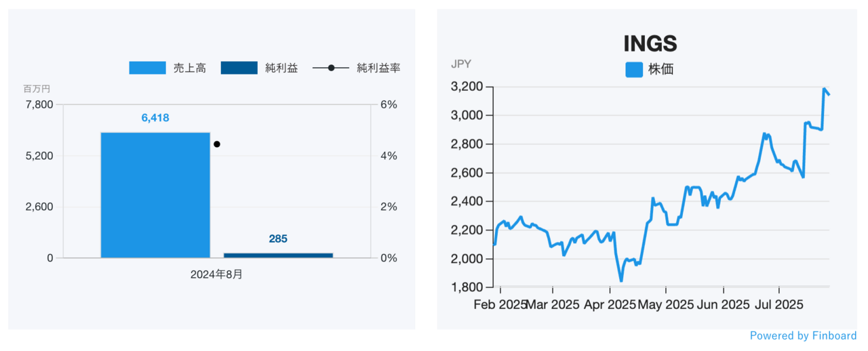Click the 純利益 legend label
Screen dimensions: 868x351
point(281,68)
